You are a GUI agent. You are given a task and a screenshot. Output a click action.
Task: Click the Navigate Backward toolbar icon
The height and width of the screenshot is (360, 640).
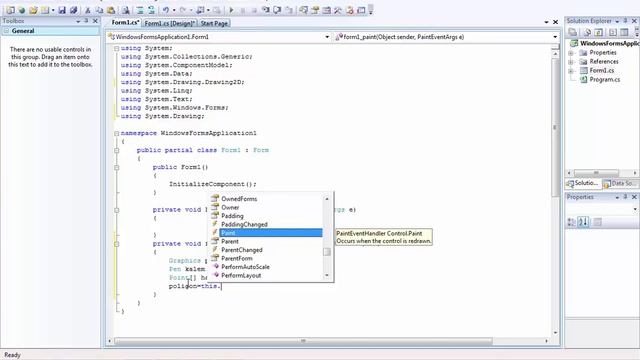[200, 10]
